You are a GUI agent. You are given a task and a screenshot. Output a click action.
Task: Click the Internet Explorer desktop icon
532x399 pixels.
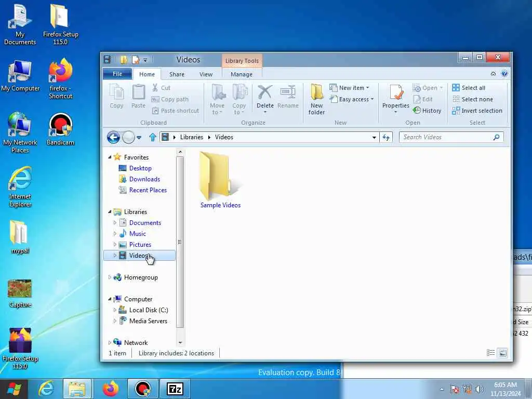(x=20, y=187)
